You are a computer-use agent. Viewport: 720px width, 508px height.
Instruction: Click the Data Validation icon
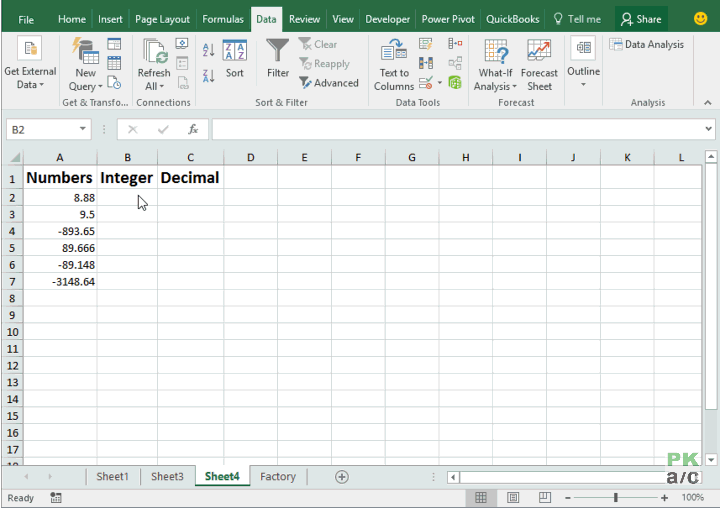[426, 83]
